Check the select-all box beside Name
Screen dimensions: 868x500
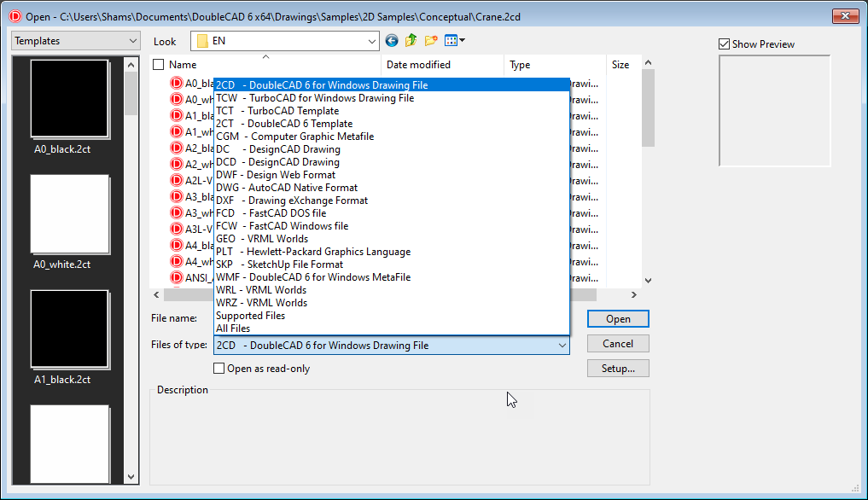pos(159,65)
